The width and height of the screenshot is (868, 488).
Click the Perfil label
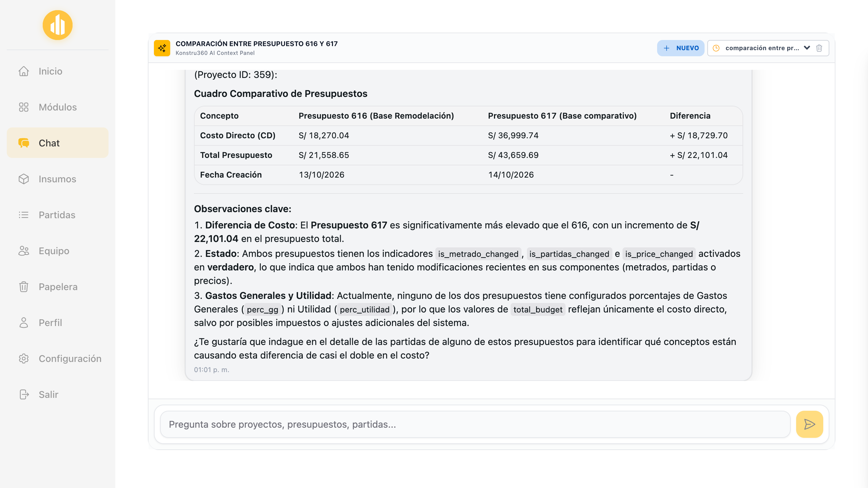pyautogui.click(x=51, y=323)
